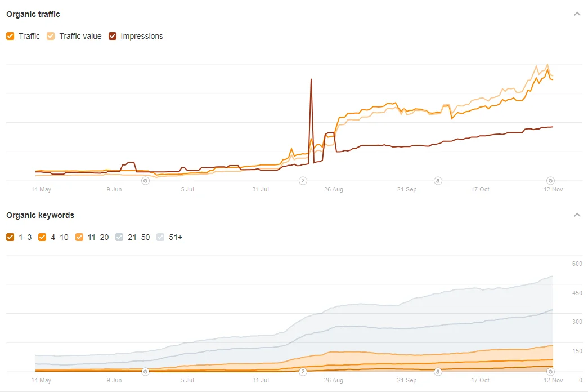Toggle the 21–50 positions checkbox
Image resolution: width=588 pixels, height=392 pixels.
[x=119, y=237]
